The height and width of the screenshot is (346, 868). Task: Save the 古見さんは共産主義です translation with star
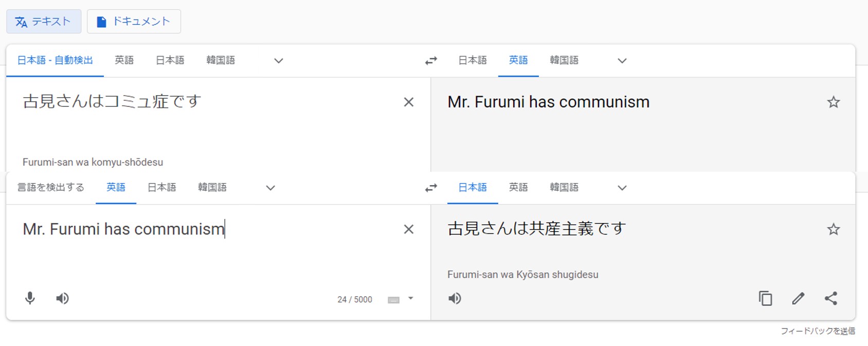[834, 229]
